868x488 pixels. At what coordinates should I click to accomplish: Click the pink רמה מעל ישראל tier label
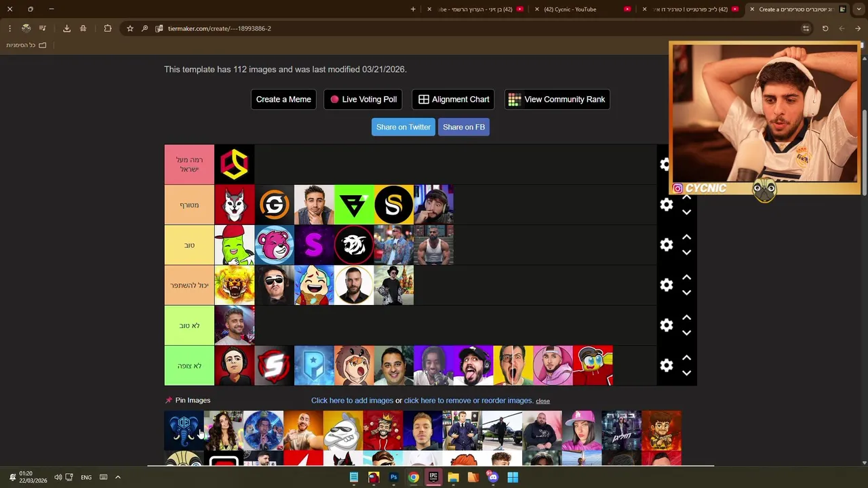(x=189, y=164)
